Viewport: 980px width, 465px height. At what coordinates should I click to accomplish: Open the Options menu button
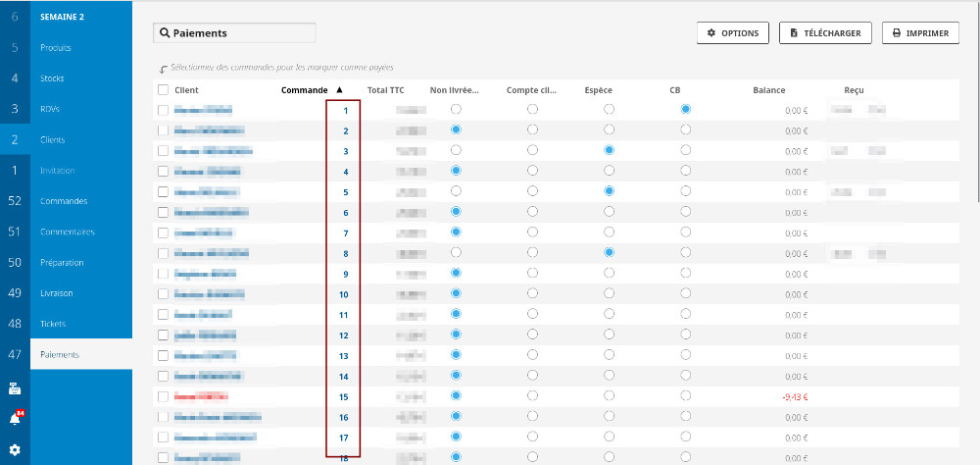pyautogui.click(x=732, y=33)
